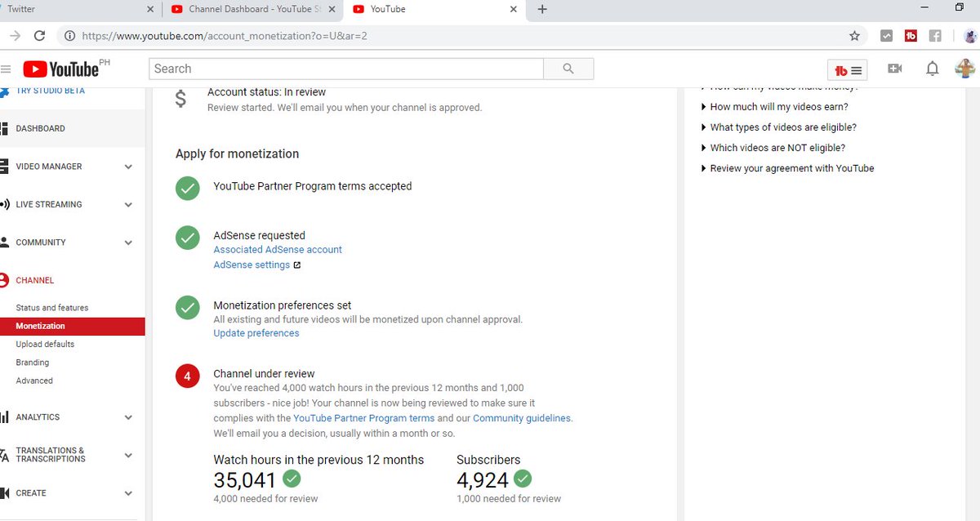The width and height of the screenshot is (980, 521).
Task: Expand 'Which videos are NOT eligible?'
Action: pyautogui.click(x=773, y=148)
